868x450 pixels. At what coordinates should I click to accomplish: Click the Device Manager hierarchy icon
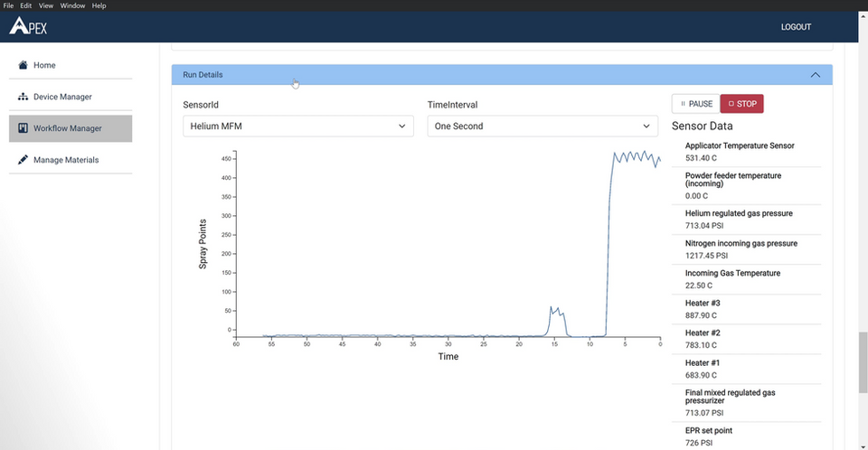(x=23, y=97)
